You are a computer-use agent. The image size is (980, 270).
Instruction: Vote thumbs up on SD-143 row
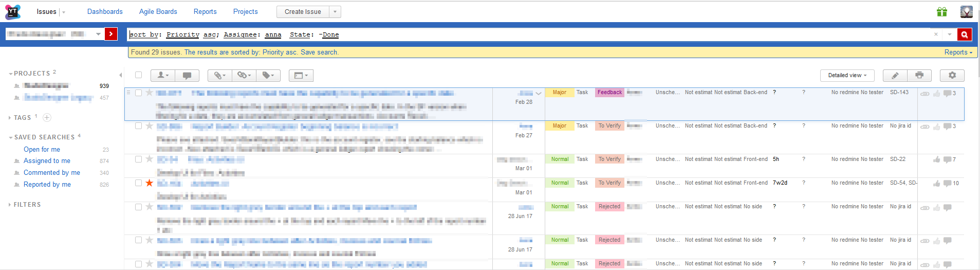(x=937, y=93)
